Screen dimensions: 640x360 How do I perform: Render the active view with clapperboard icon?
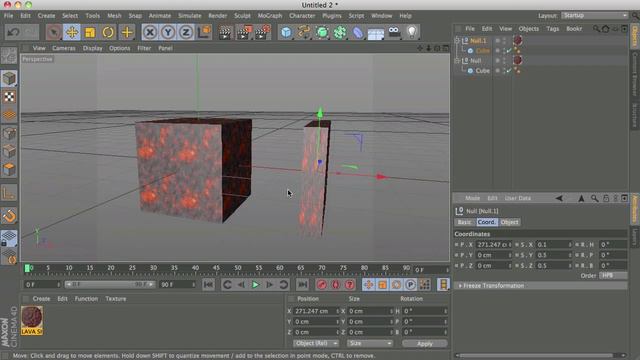pyautogui.click(x=224, y=32)
